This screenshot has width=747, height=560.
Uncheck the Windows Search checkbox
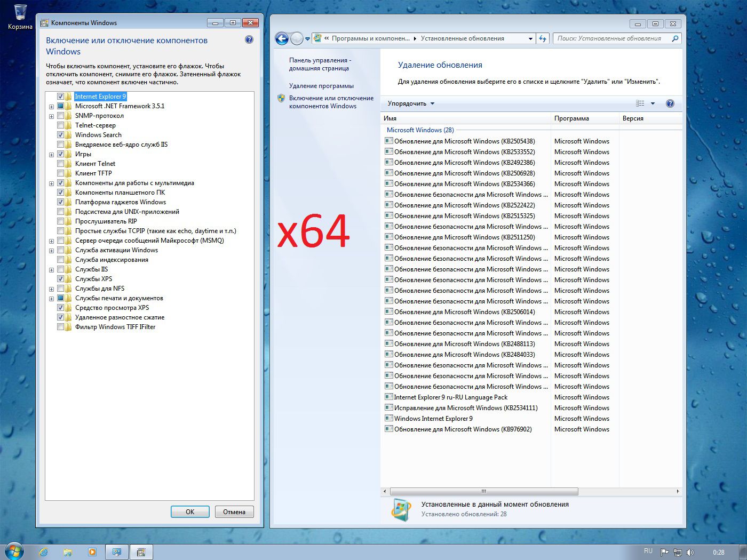coord(60,135)
